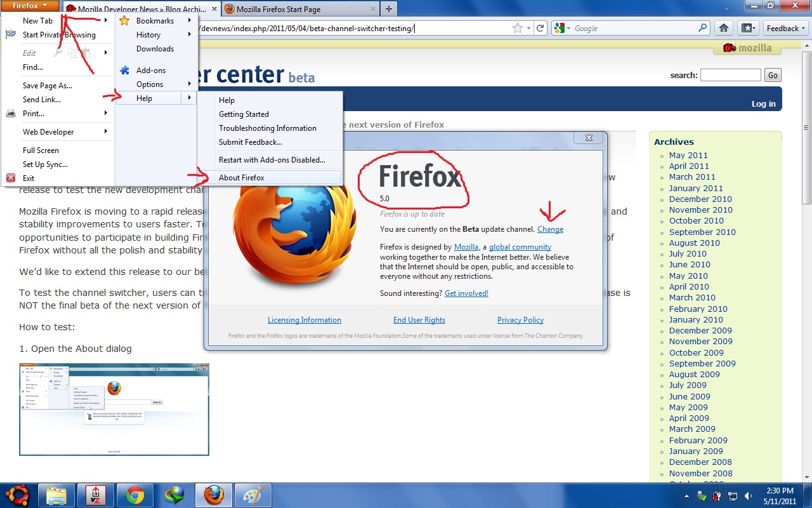The width and height of the screenshot is (812, 508).
Task: Open the Feedback dropdown menu
Action: [x=785, y=28]
